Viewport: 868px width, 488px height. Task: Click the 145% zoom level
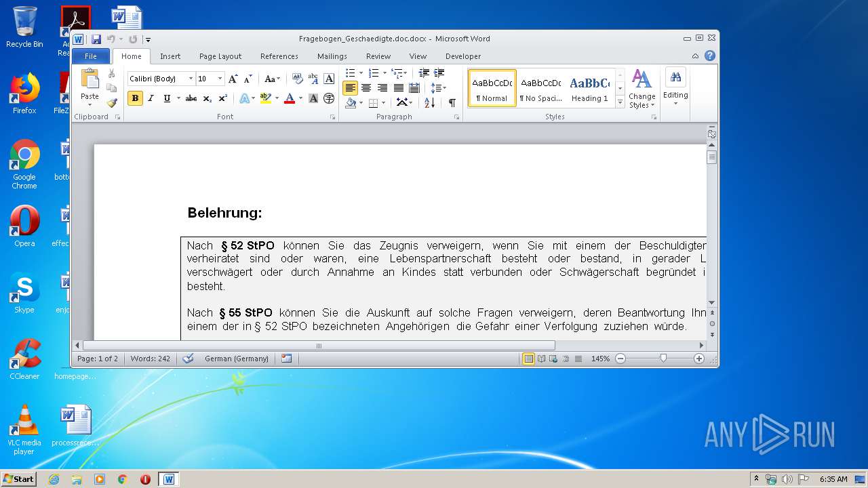[x=600, y=359]
